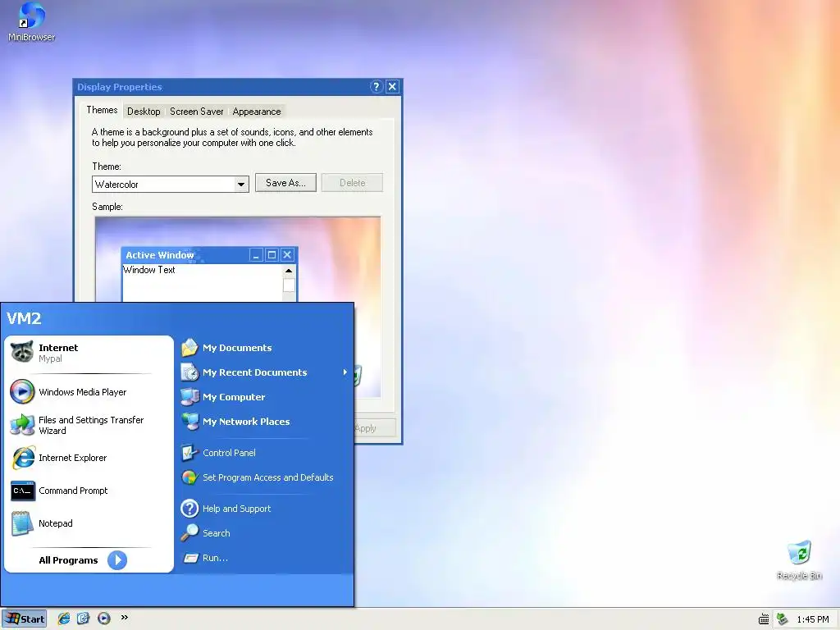Screen dimensions: 840x630
Task: Click Internet Explorer quick launch icon in taskbar
Action: click(64, 619)
